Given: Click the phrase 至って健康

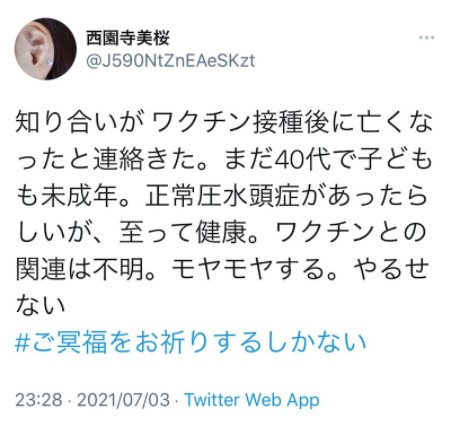Looking at the screenshot, I should pos(183,232).
